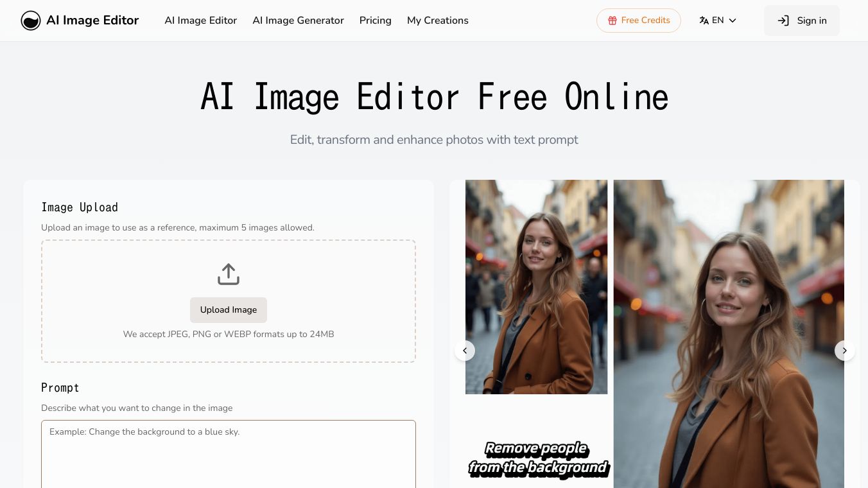Click the sign-in arrow icon
This screenshot has height=488, width=868.
click(x=783, y=21)
